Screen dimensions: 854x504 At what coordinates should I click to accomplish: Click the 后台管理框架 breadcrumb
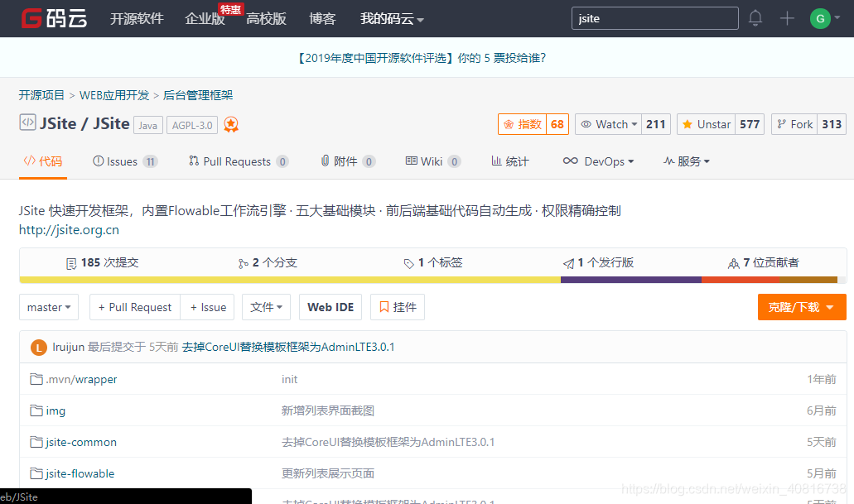[198, 95]
